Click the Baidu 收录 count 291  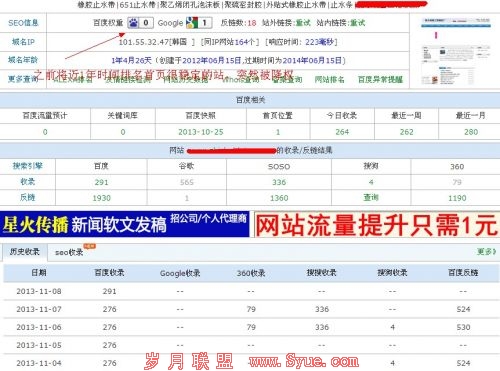point(101,182)
